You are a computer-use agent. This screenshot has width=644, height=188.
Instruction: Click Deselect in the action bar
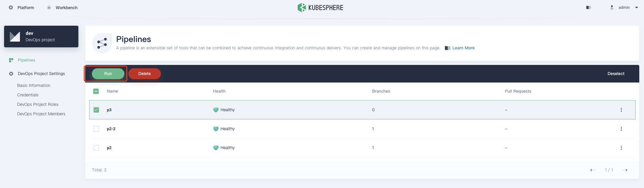[x=616, y=74]
